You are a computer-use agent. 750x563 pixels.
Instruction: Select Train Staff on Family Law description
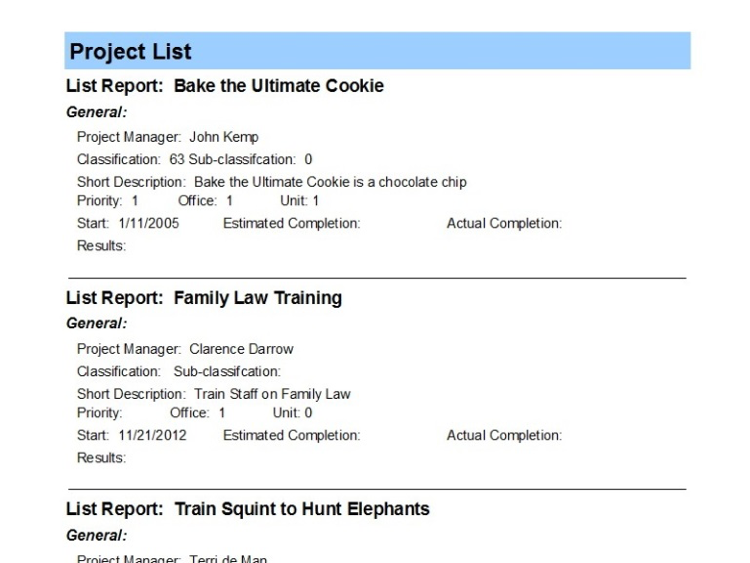click(214, 393)
